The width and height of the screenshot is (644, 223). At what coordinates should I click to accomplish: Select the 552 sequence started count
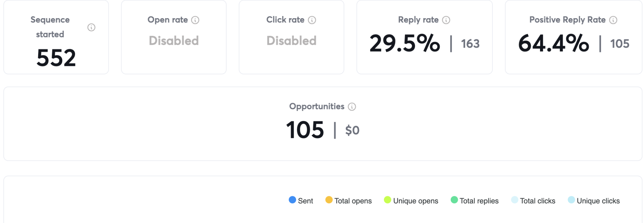[x=56, y=58]
